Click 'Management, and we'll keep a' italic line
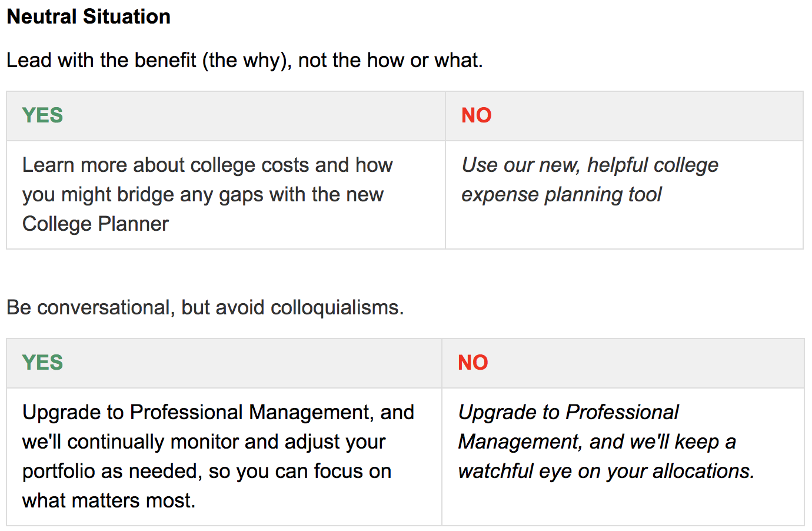The image size is (812, 531). (x=597, y=442)
